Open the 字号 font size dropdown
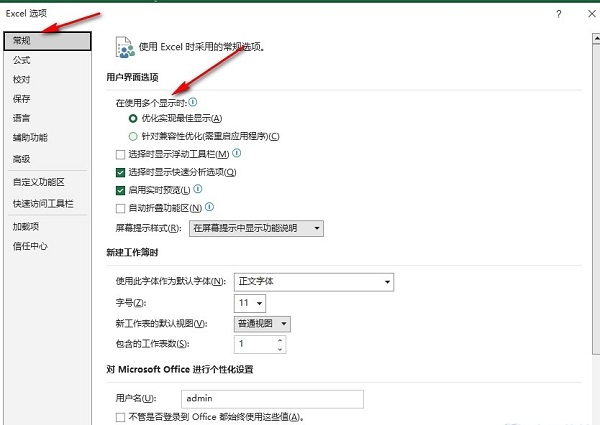 (250, 302)
